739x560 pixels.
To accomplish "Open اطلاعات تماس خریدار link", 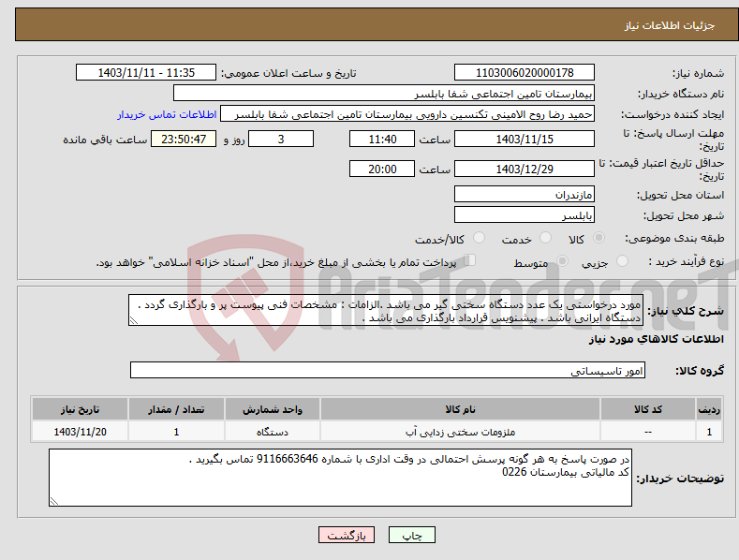I will (x=167, y=114).
